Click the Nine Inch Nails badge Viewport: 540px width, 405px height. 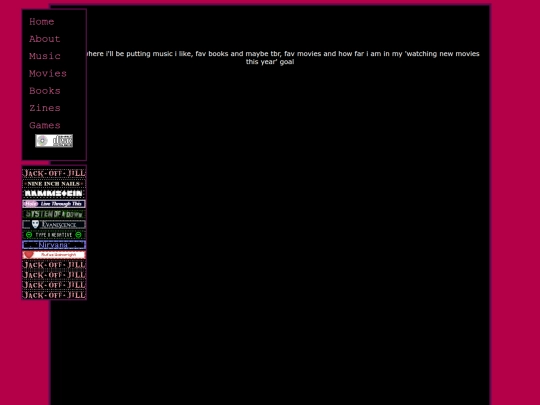click(x=54, y=184)
